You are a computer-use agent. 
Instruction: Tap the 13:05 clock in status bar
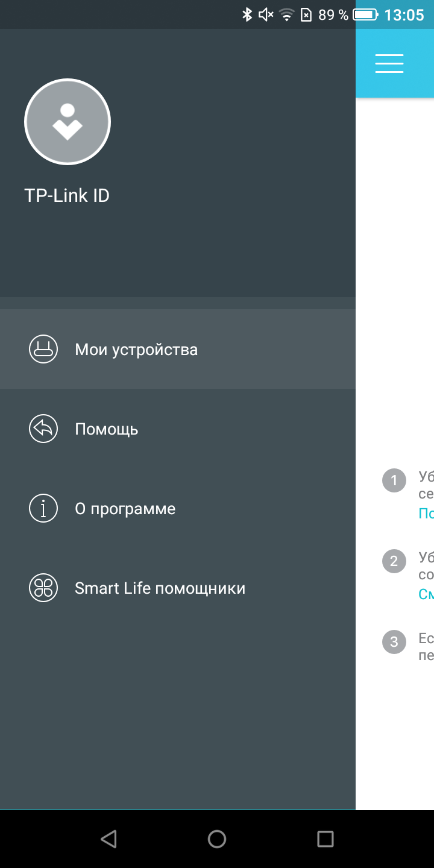coord(404,15)
